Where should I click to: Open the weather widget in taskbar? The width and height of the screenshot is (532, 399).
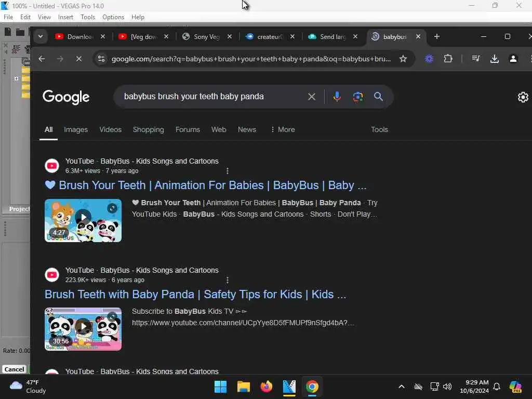[28, 387]
